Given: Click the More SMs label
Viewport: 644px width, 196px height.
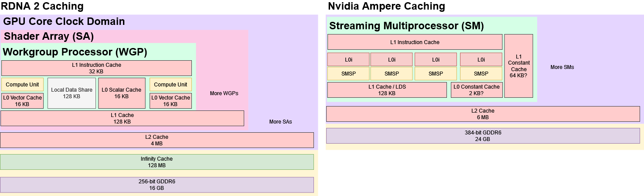Looking at the screenshot, I should (562, 67).
